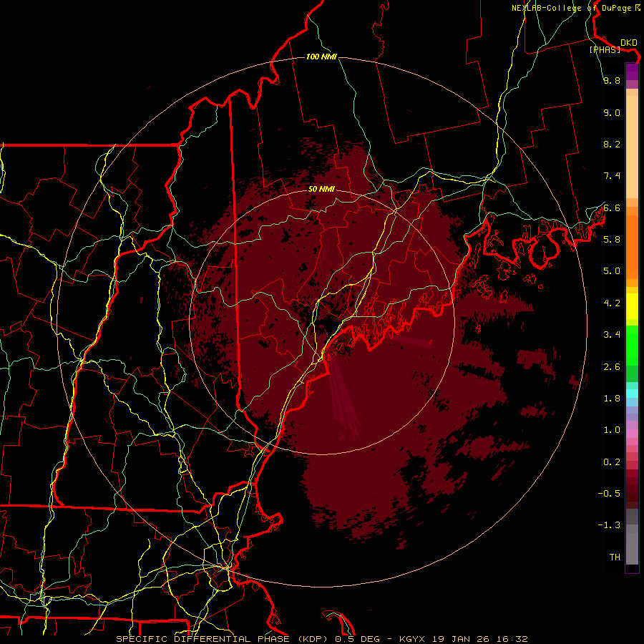644x644 pixels.
Task: Click the 5.8 scale value
Action: tap(612, 240)
